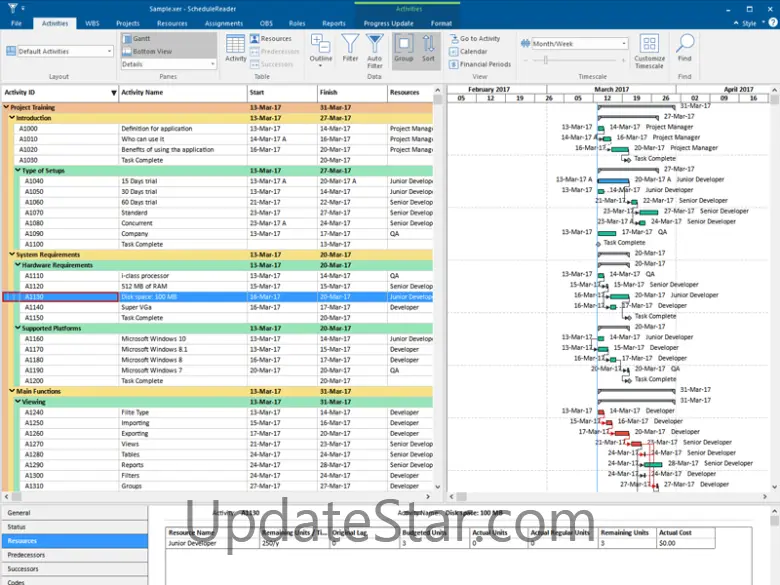Open the Format tab

point(441,23)
